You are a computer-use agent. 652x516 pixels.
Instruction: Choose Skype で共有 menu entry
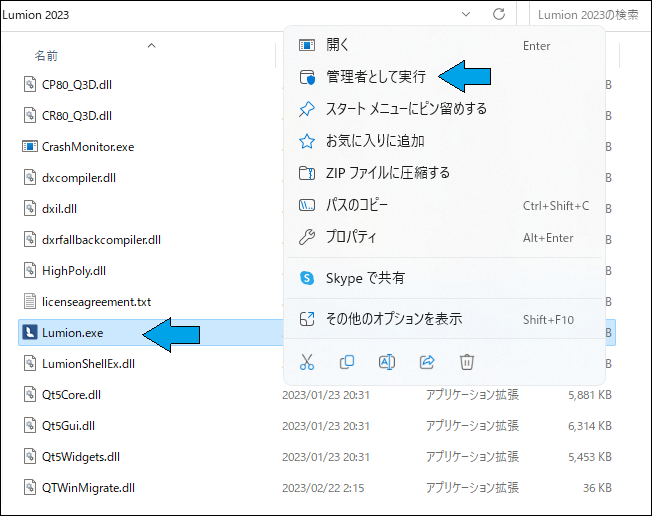pos(444,278)
